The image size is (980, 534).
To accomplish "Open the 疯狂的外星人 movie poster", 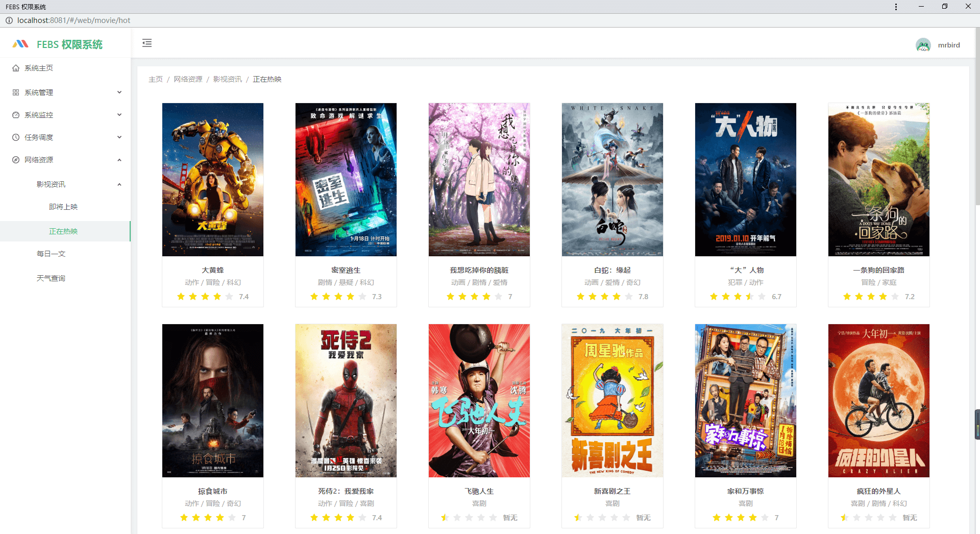I will pyautogui.click(x=879, y=401).
